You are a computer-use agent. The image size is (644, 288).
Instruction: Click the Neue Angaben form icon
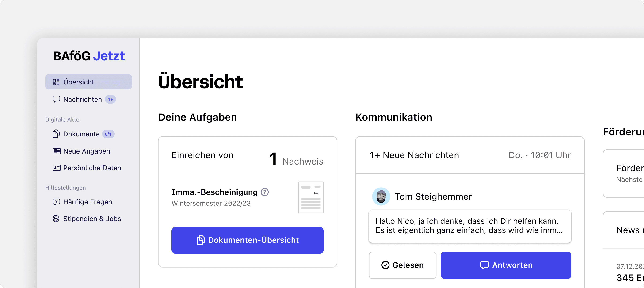57,151
